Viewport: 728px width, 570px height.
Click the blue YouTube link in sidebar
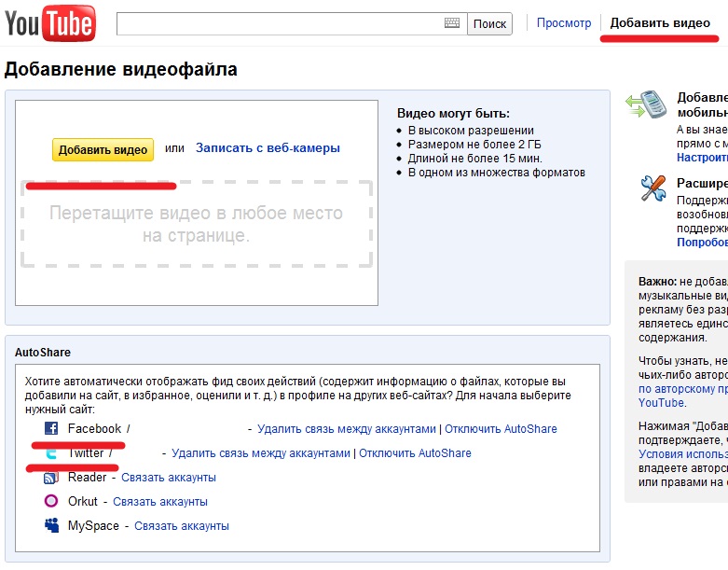(661, 403)
